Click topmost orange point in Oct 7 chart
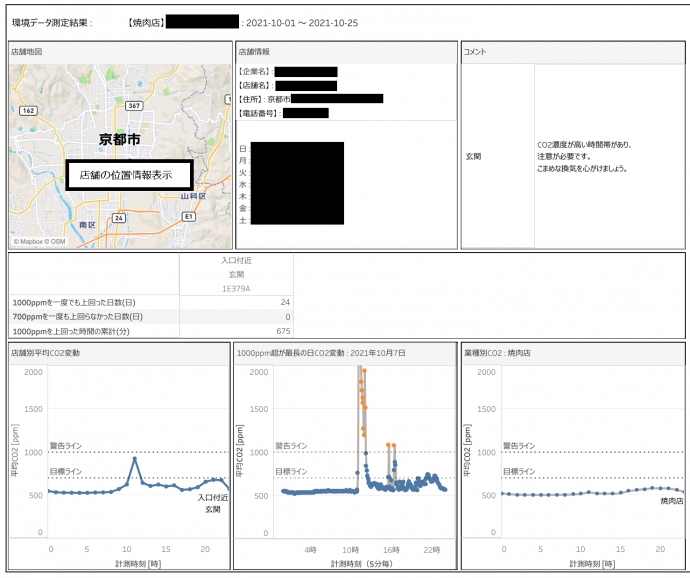This screenshot has width=690, height=578. 364,371
